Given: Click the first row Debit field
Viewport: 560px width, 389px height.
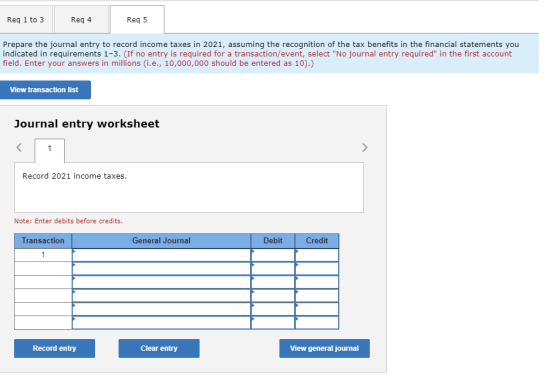Looking at the screenshot, I should (273, 255).
